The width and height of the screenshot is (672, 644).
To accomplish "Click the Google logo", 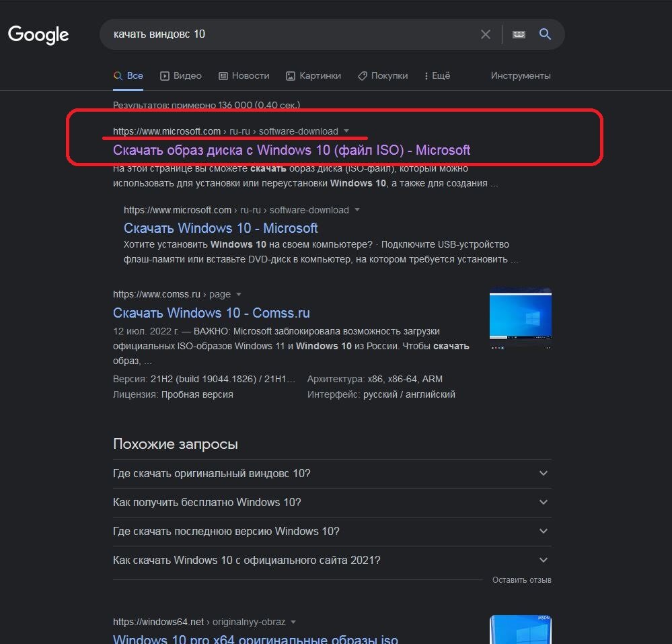I will pyautogui.click(x=38, y=35).
